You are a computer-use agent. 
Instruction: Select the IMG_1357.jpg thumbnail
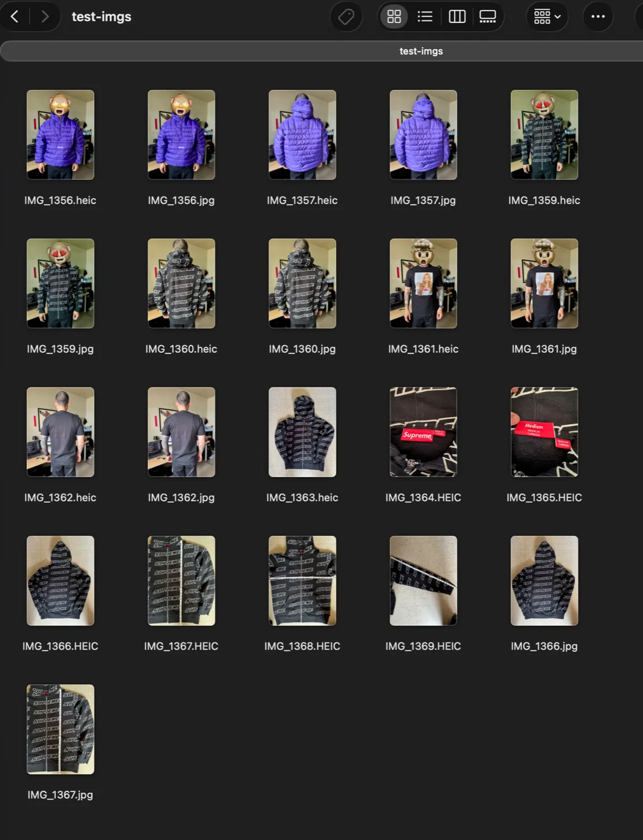tap(423, 135)
